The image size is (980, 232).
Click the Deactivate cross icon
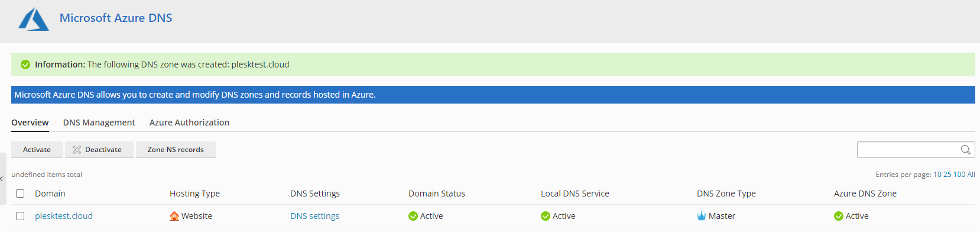tap(77, 150)
